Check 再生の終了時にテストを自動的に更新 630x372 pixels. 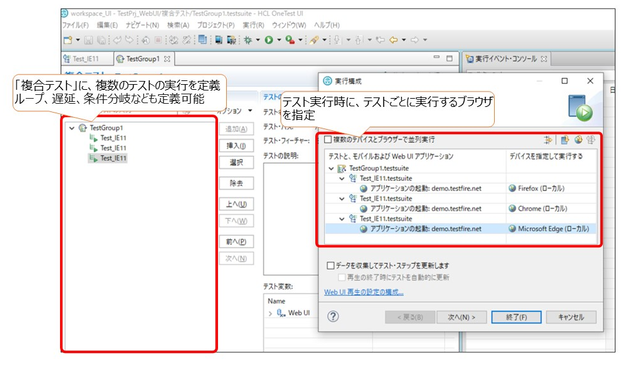(342, 277)
